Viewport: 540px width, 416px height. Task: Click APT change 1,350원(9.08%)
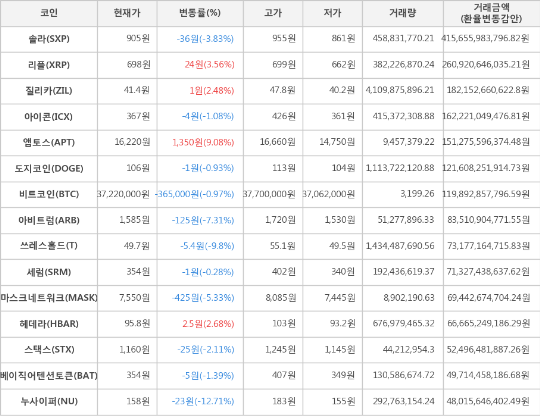tap(203, 142)
